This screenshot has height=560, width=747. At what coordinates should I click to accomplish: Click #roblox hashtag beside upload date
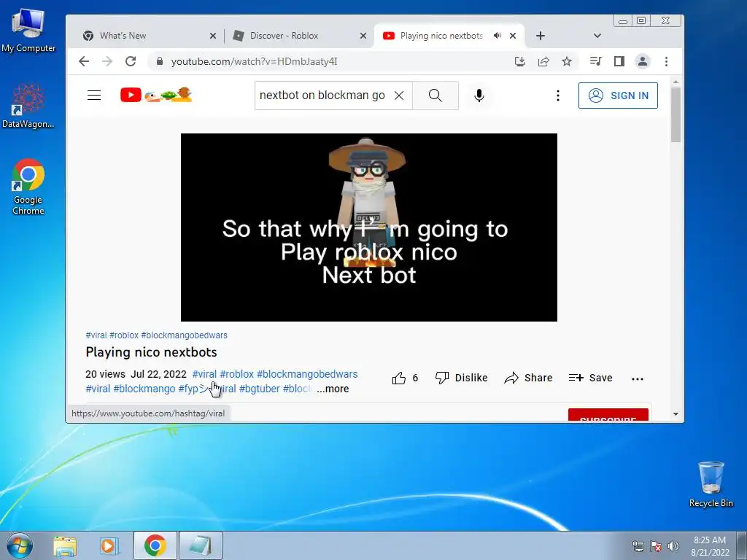click(x=237, y=374)
